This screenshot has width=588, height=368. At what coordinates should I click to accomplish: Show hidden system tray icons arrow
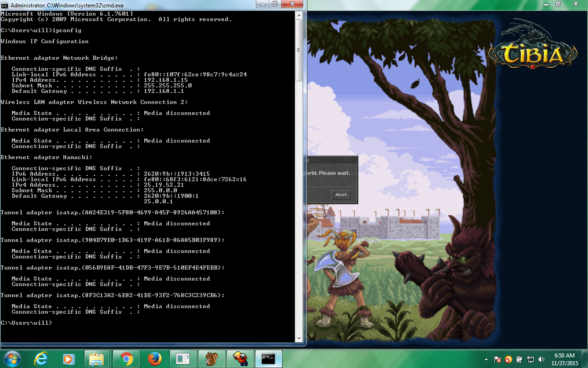point(486,359)
